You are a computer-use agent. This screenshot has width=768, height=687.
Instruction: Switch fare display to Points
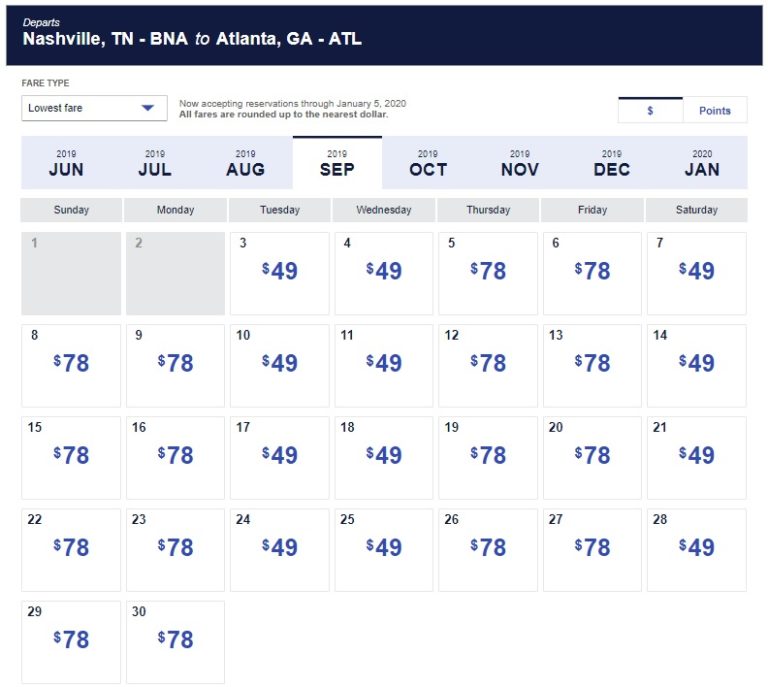tap(714, 111)
